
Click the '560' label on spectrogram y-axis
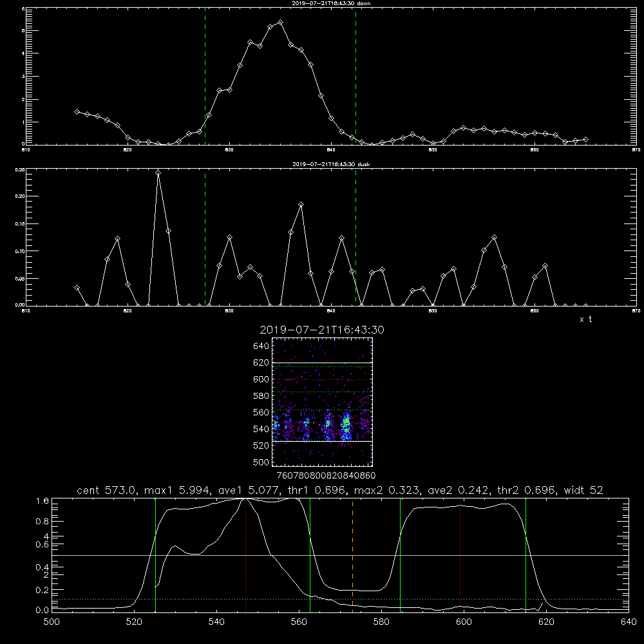click(x=261, y=412)
